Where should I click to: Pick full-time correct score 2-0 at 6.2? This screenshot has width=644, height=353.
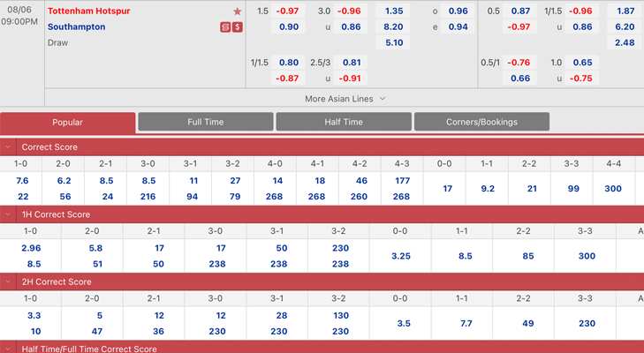coord(64,181)
